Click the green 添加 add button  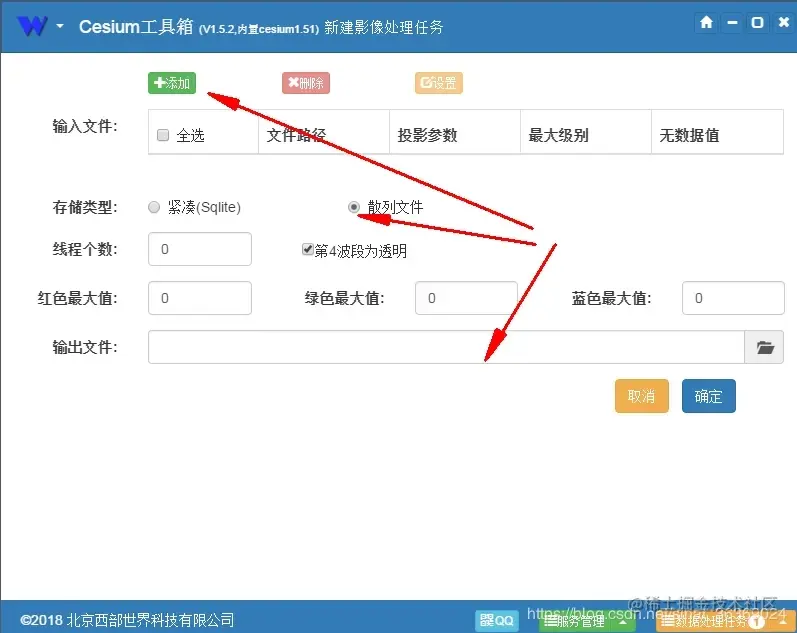(x=172, y=83)
